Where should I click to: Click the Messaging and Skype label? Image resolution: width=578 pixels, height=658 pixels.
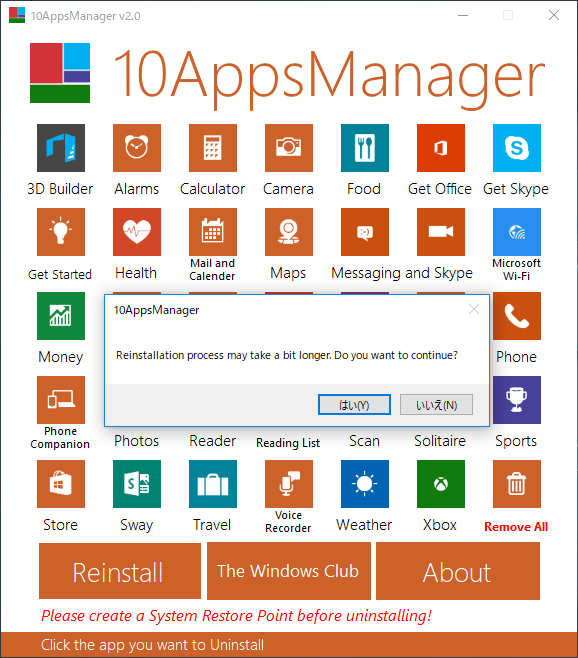tap(402, 274)
